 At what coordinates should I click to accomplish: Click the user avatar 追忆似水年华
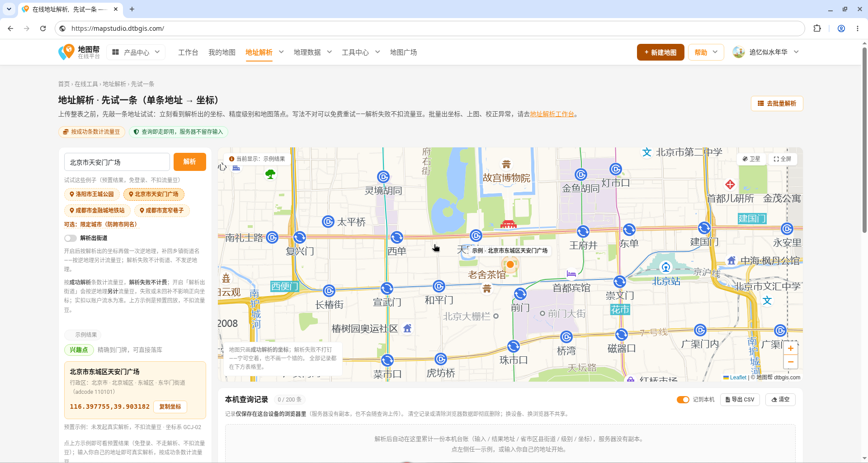pos(739,52)
